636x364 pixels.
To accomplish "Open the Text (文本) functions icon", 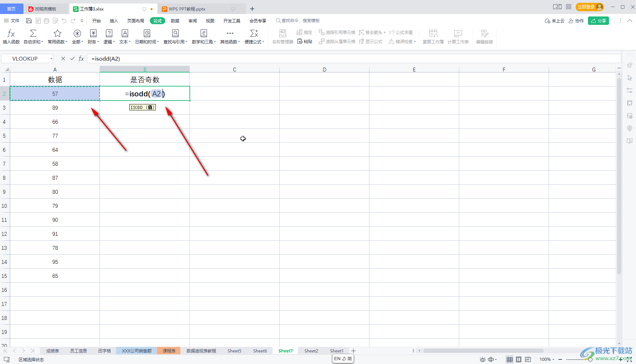I will click(x=125, y=34).
